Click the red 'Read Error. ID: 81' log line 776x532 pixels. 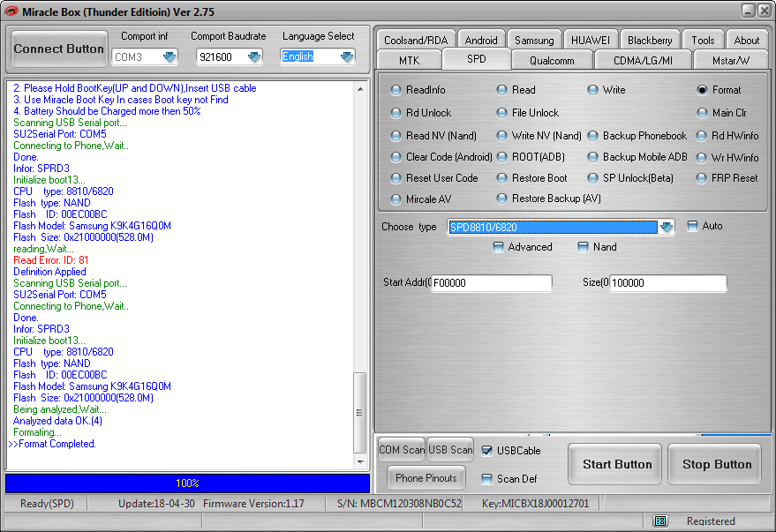(51, 260)
